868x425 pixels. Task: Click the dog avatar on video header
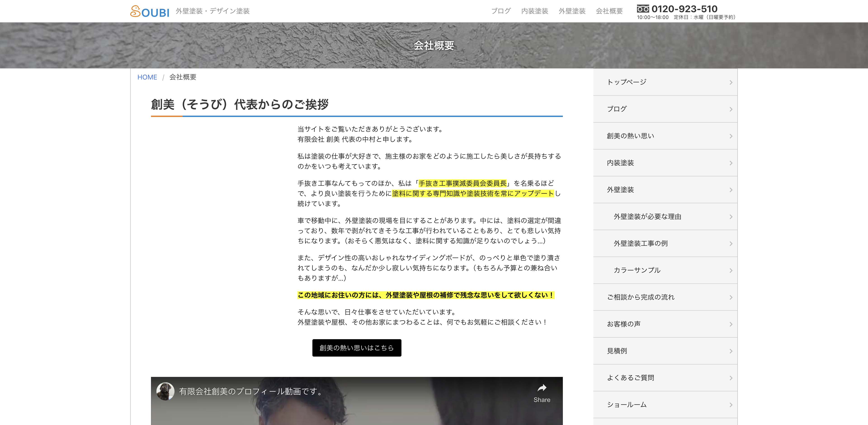165,391
